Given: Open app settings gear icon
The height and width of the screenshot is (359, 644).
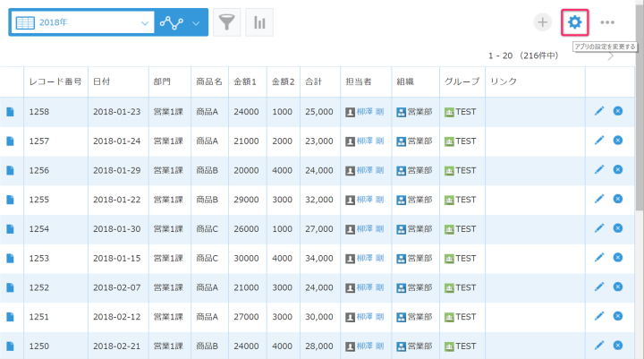Looking at the screenshot, I should tap(574, 22).
